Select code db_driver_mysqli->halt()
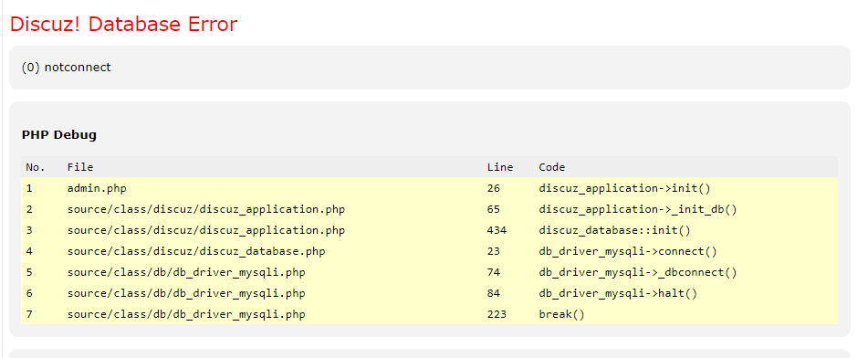The height and width of the screenshot is (358, 868). pos(618,294)
